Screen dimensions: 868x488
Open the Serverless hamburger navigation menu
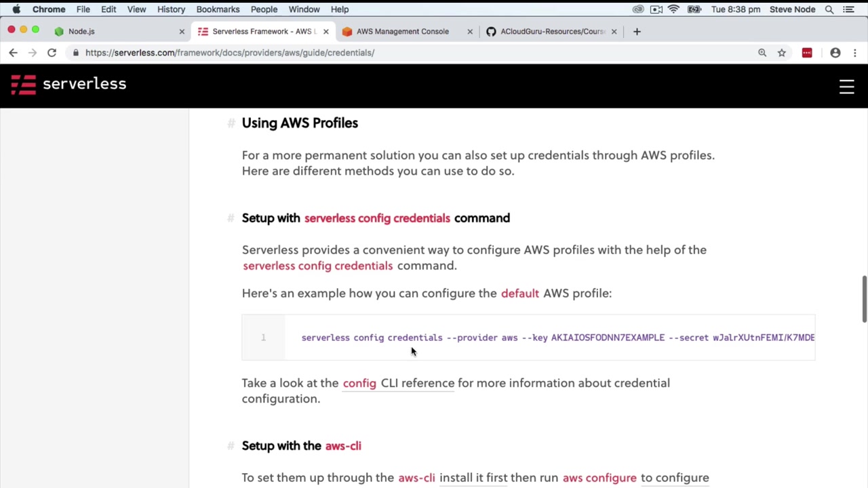[x=846, y=86]
